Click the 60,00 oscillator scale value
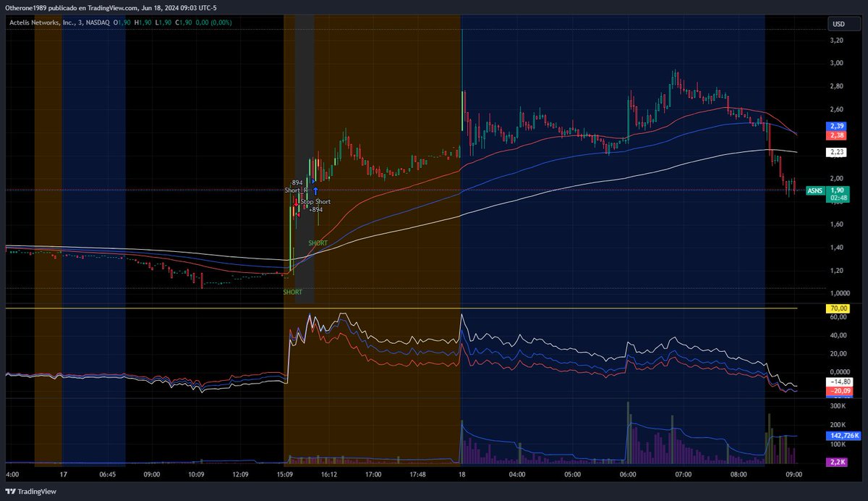Screen dimensions: 868x501 pos(838,317)
